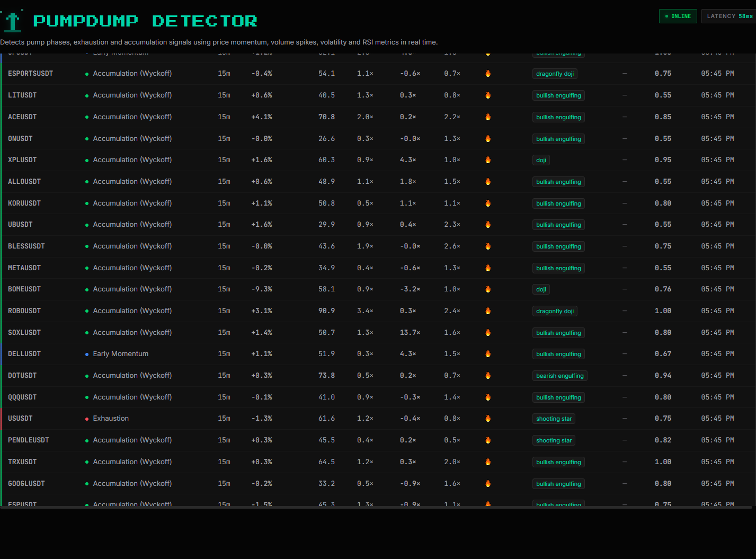
Task: Click the 13.7× value in SOXLUSDT row
Action: [410, 333]
